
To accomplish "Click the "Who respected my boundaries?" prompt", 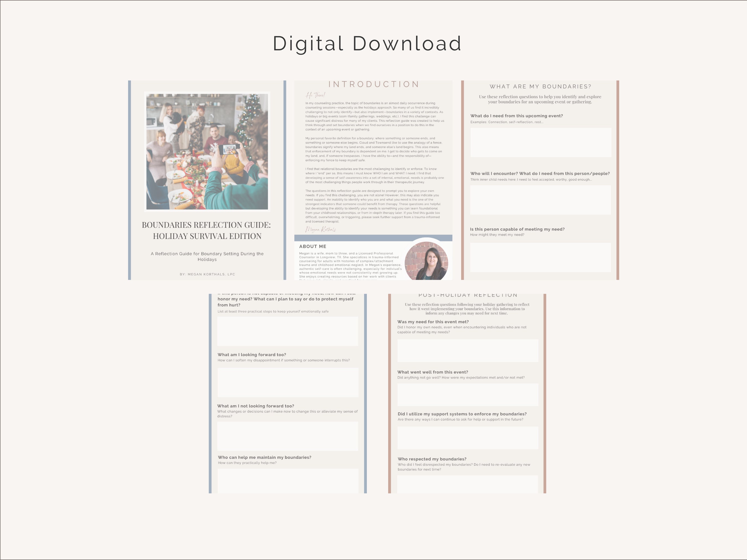I will coord(432,459).
